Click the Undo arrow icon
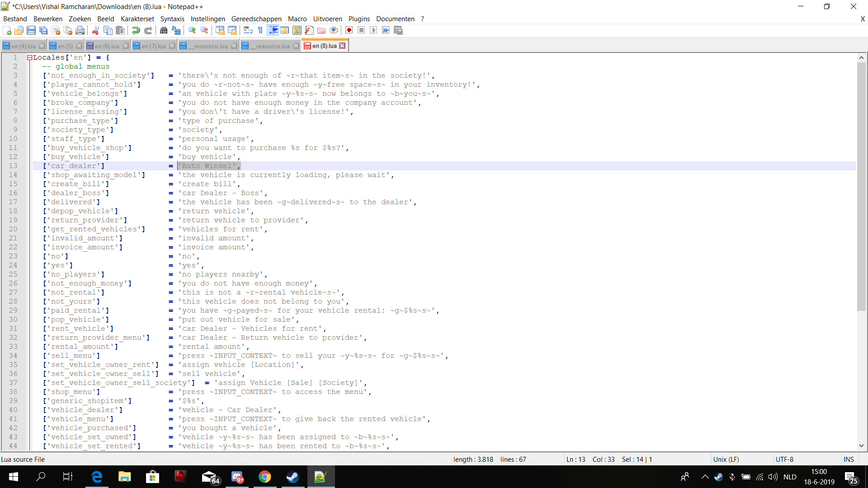This screenshot has width=868, height=488. click(x=136, y=30)
